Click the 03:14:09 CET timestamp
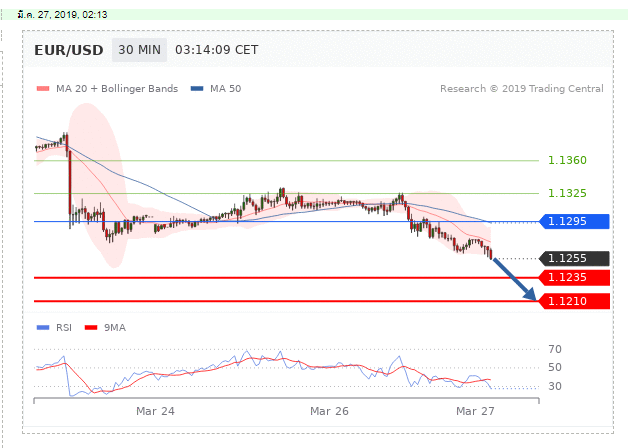This screenshot has width=628, height=448. pyautogui.click(x=217, y=50)
